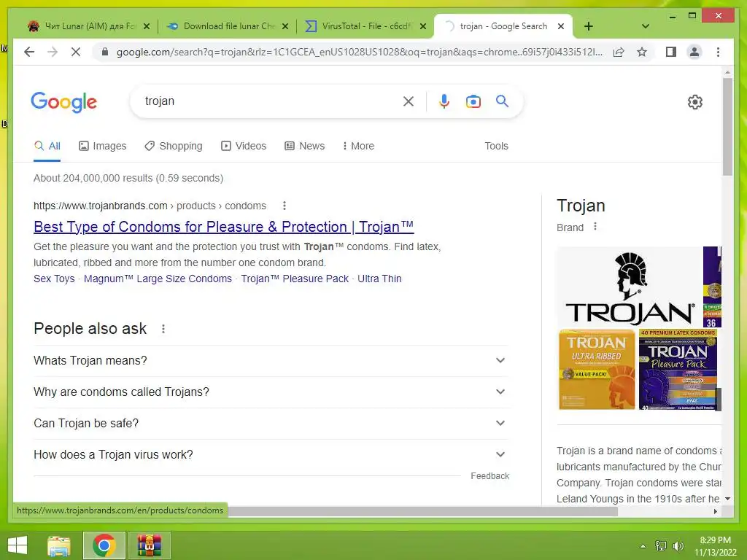Open People also ask options menu
747x560 pixels.
point(163,329)
